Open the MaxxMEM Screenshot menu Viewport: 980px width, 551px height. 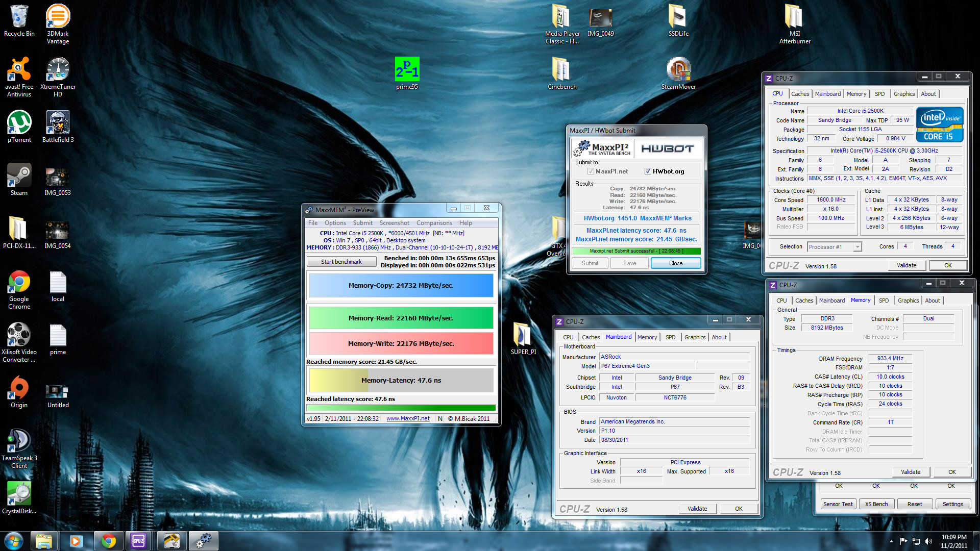pos(395,223)
